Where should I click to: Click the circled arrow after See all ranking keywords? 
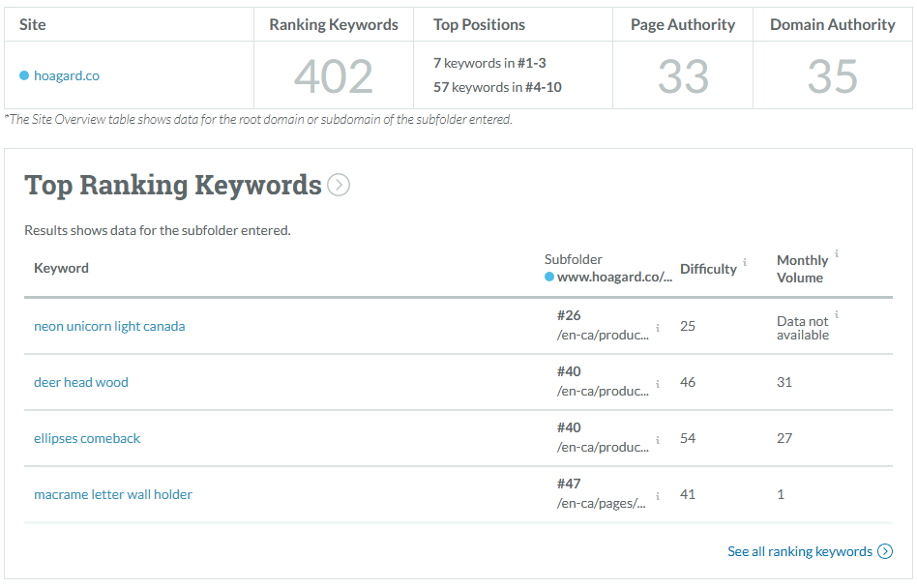tap(885, 551)
